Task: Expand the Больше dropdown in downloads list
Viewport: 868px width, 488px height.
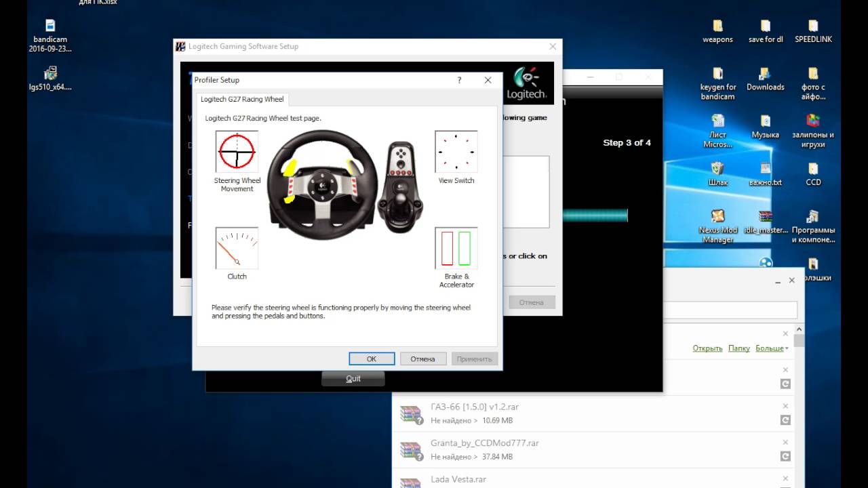Action: coord(772,348)
